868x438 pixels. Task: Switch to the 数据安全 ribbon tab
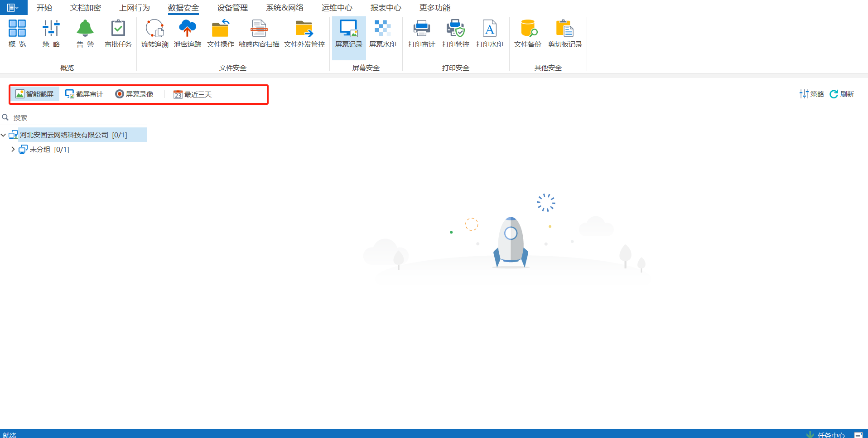[183, 8]
